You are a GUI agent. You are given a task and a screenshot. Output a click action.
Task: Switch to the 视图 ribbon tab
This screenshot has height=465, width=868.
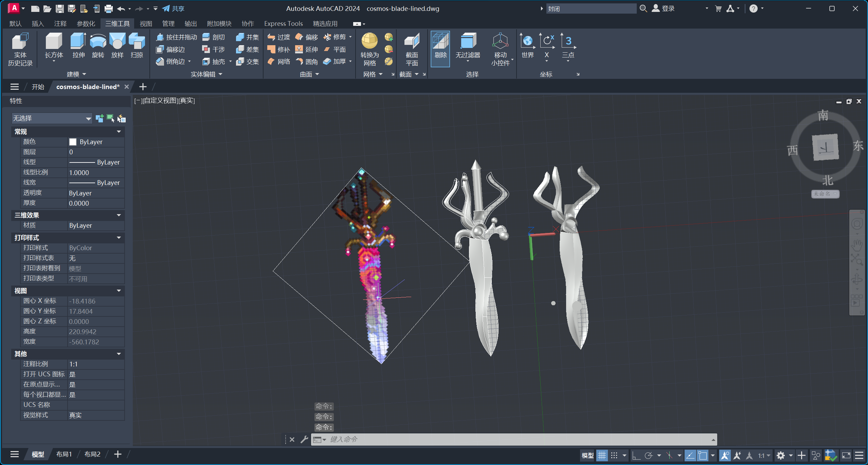146,23
